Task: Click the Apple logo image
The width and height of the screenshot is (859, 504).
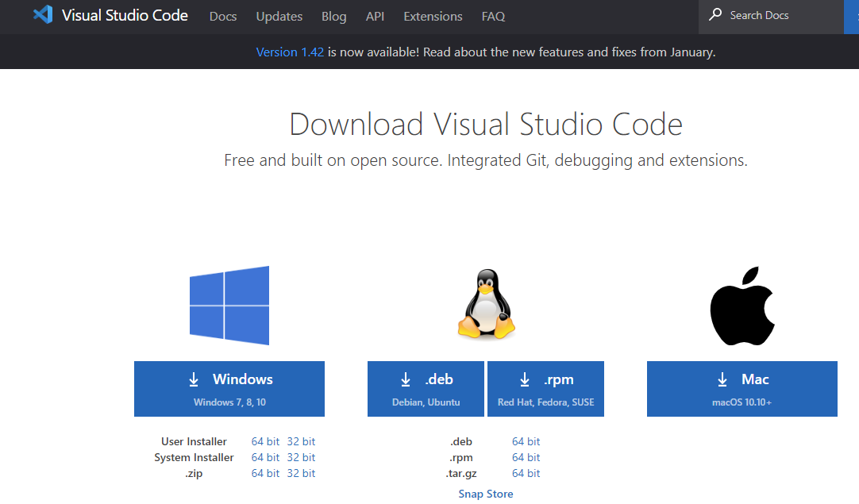Action: pyautogui.click(x=742, y=306)
